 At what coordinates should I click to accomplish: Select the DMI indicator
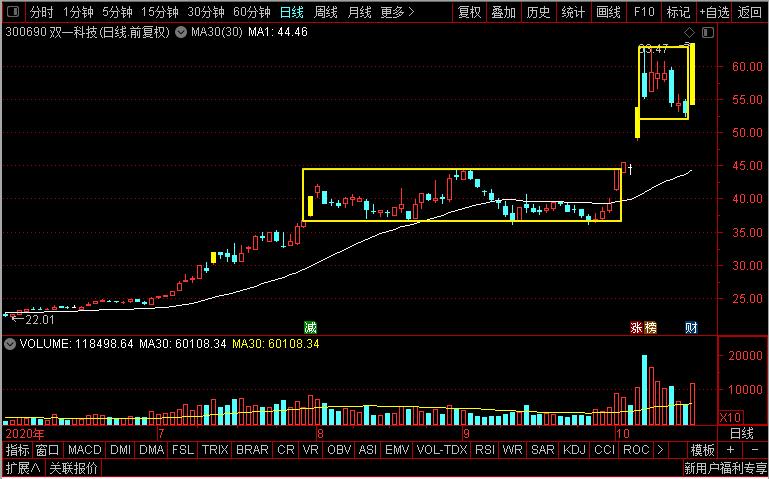120,450
